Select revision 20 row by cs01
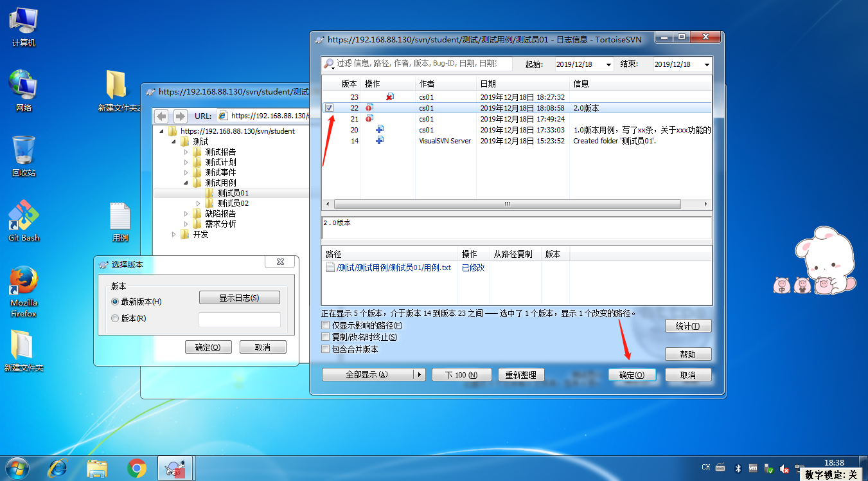 tap(517, 130)
